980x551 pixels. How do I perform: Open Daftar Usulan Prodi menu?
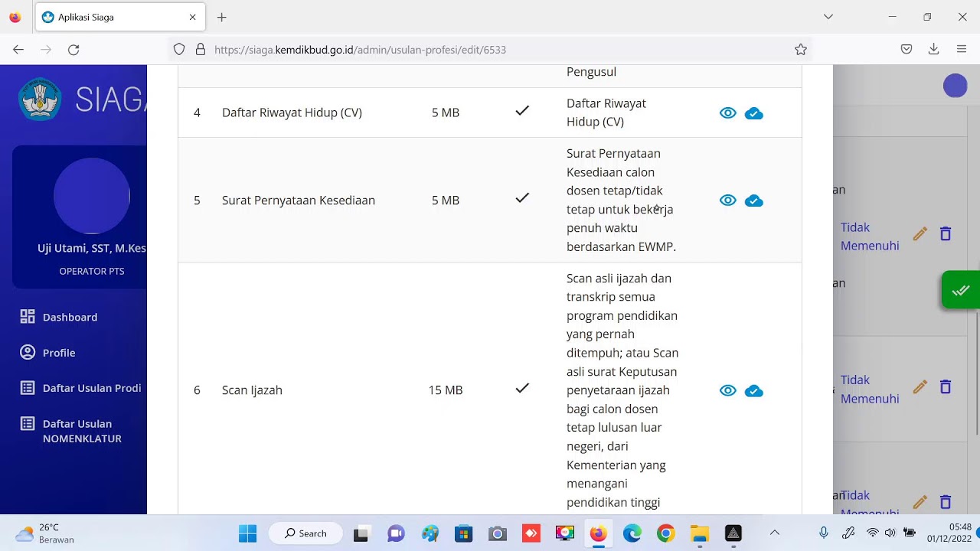pos(92,388)
